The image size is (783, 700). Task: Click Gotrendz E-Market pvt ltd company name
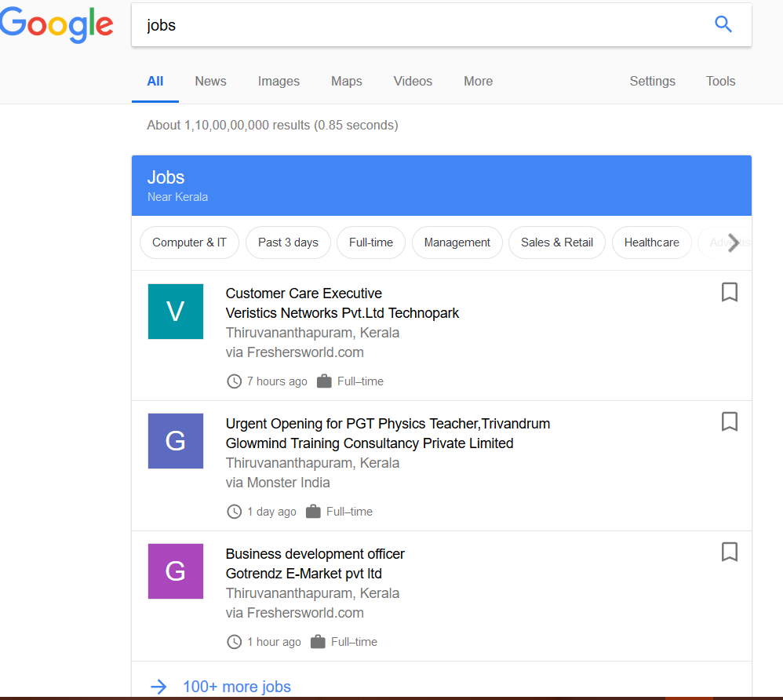(x=304, y=574)
